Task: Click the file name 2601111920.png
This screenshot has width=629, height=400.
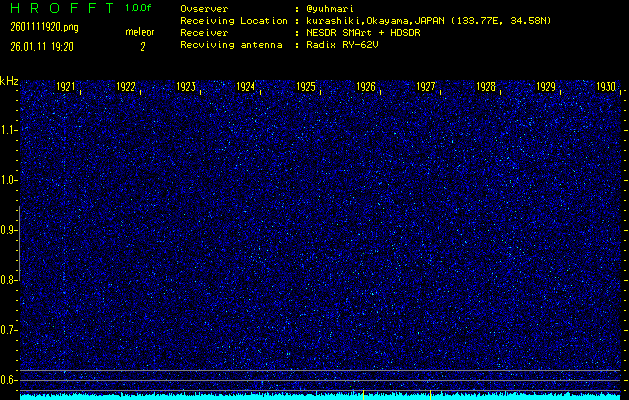Action: tap(44, 27)
